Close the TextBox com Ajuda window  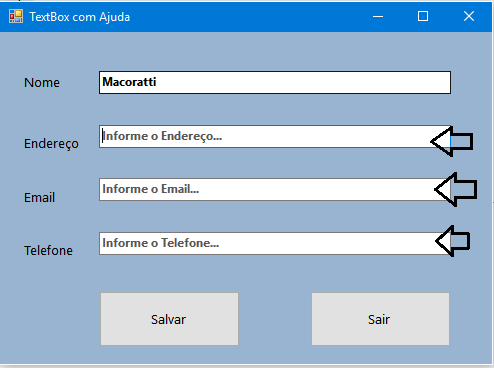469,16
